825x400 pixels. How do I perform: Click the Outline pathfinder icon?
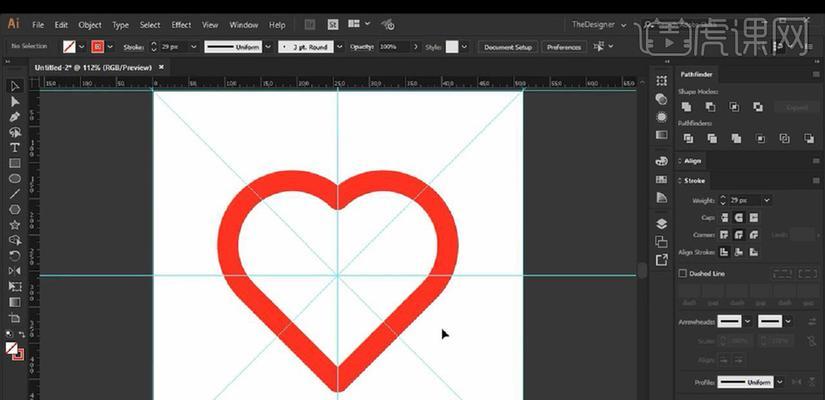coord(784,138)
